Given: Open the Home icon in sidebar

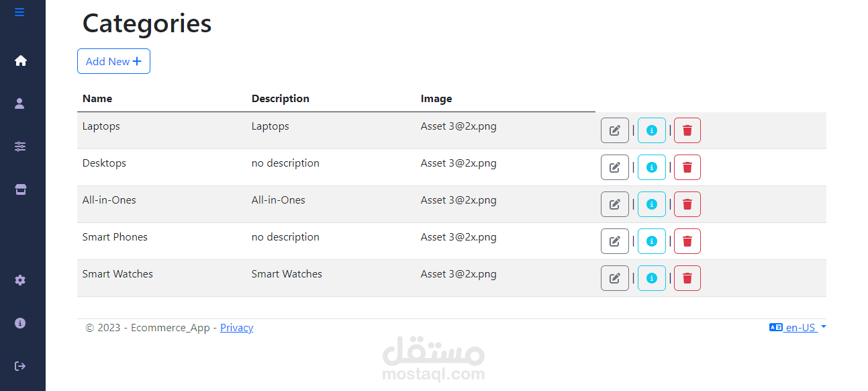Looking at the screenshot, I should (x=20, y=60).
